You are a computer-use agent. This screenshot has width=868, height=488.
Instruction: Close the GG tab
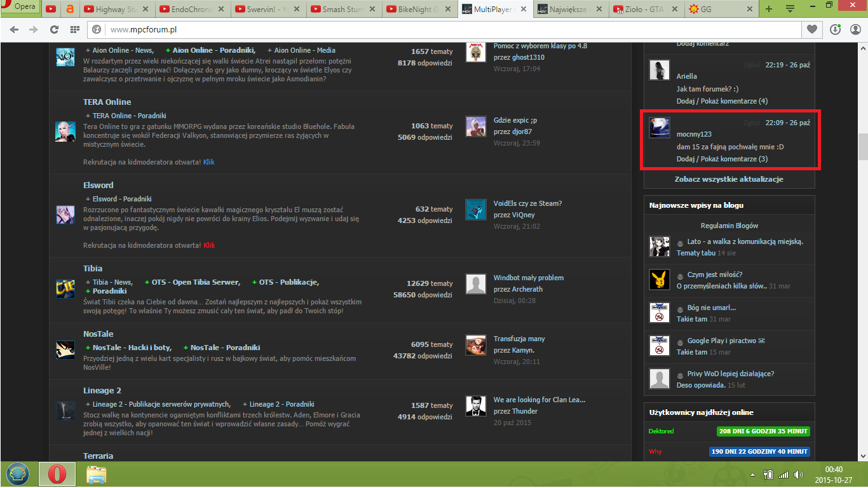click(750, 10)
